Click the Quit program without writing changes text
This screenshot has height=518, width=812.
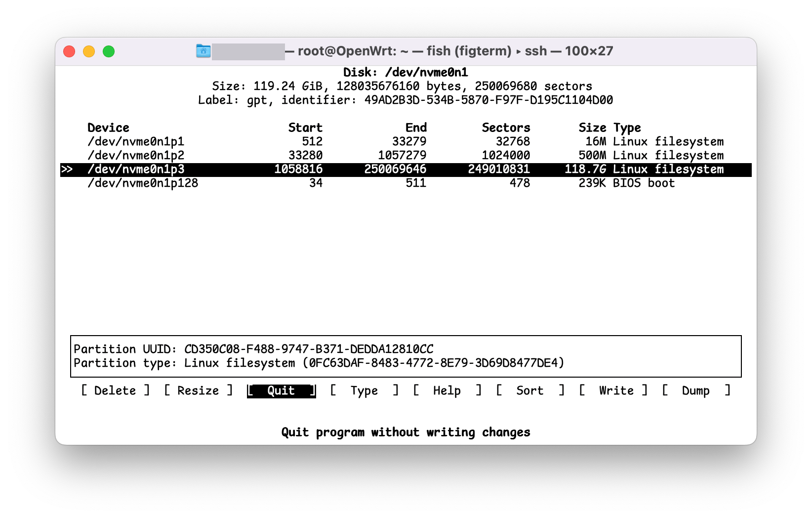coord(406,432)
